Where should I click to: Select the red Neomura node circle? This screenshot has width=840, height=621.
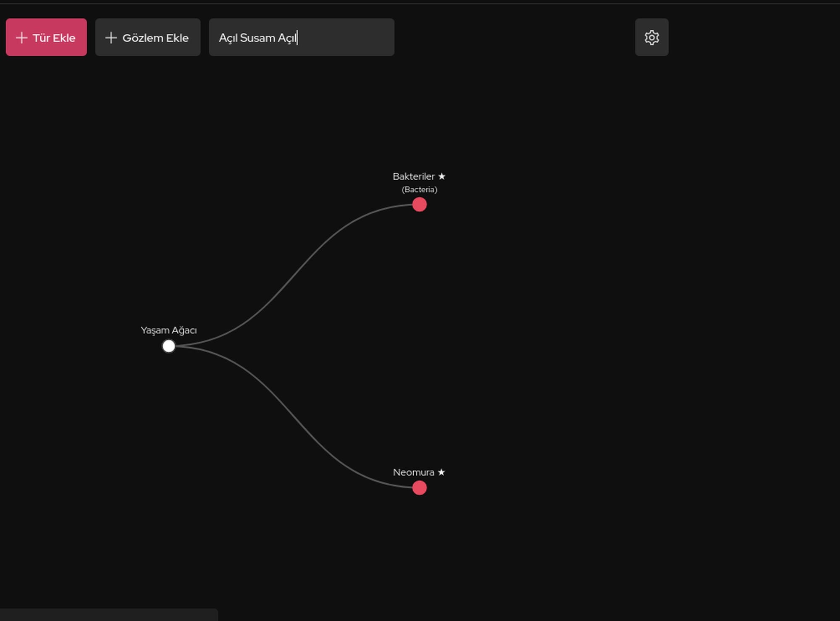[x=419, y=488]
